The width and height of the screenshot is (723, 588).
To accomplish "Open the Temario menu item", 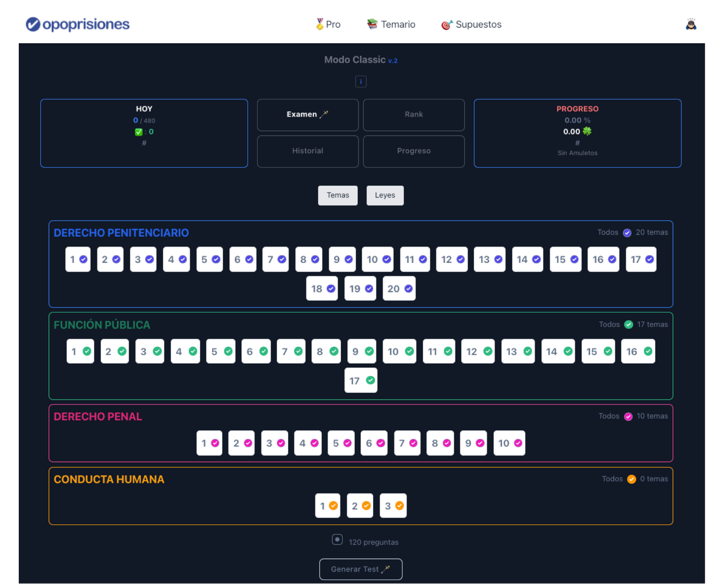I will point(391,24).
